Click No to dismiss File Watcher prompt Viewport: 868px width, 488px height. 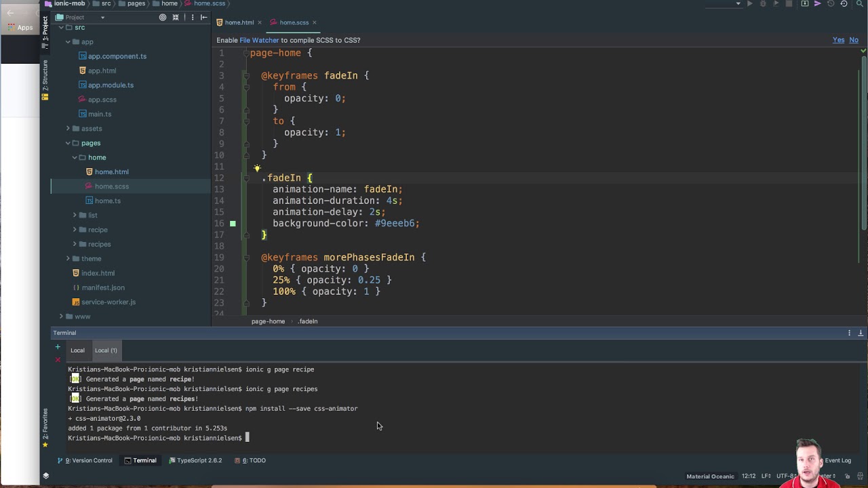click(x=854, y=40)
